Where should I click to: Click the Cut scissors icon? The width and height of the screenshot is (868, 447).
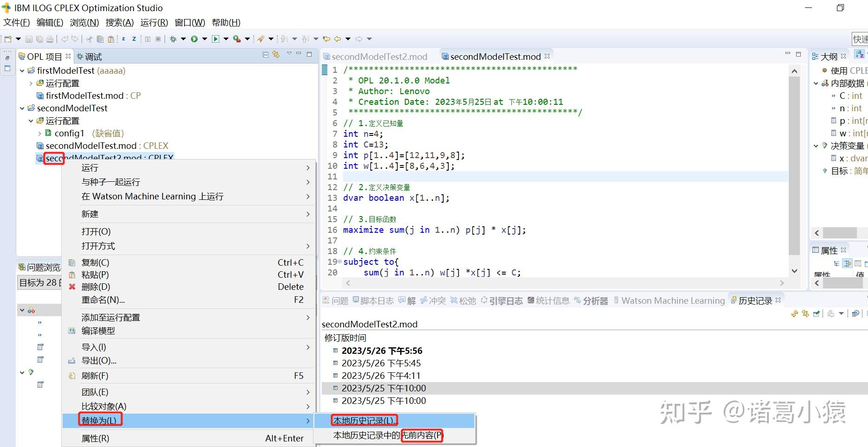[89, 39]
